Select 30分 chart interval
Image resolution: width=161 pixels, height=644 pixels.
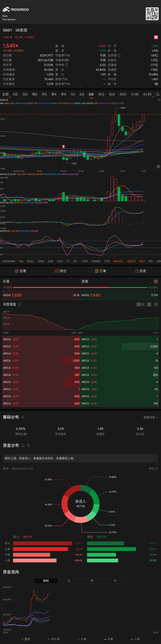click(x=123, y=94)
